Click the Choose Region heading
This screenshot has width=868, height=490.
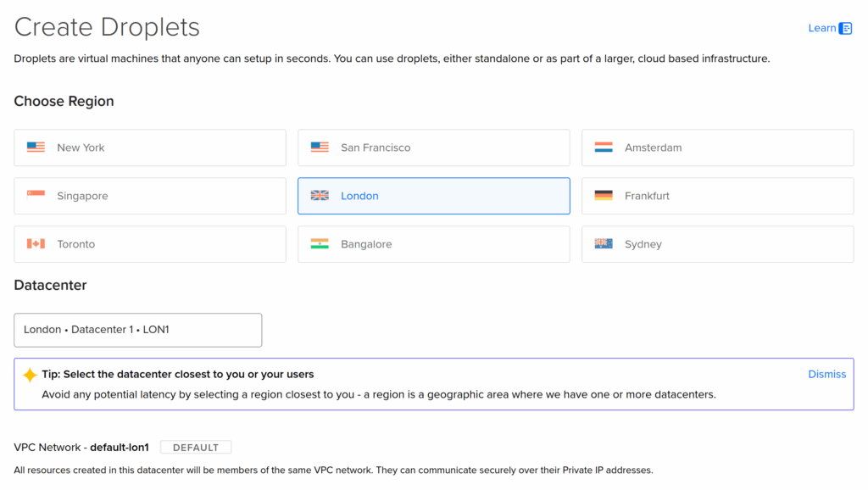point(64,102)
